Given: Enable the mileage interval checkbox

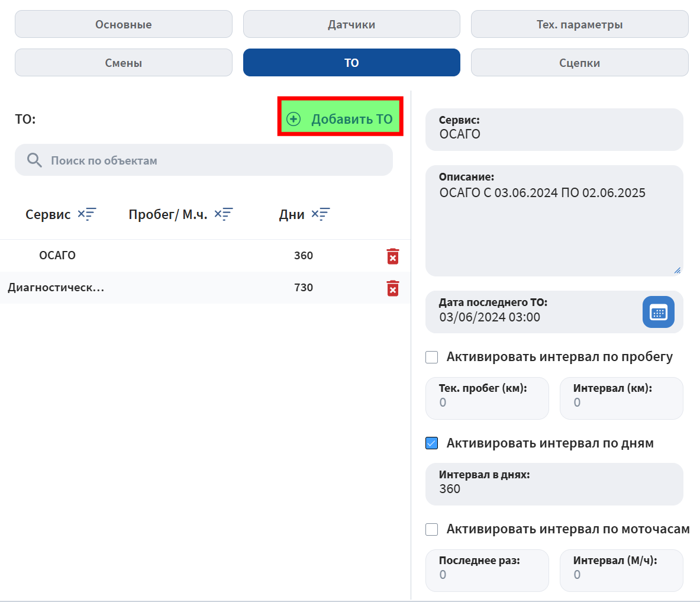Looking at the screenshot, I should coord(432,357).
